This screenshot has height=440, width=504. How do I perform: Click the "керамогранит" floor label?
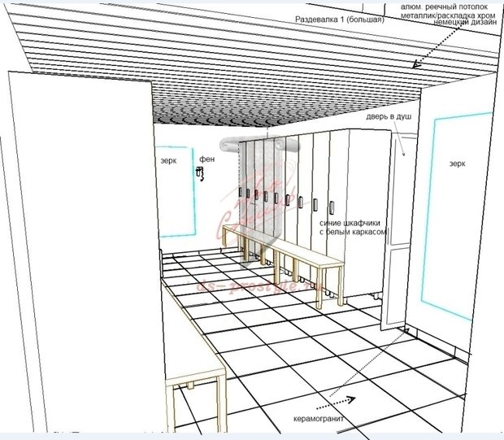point(319,419)
